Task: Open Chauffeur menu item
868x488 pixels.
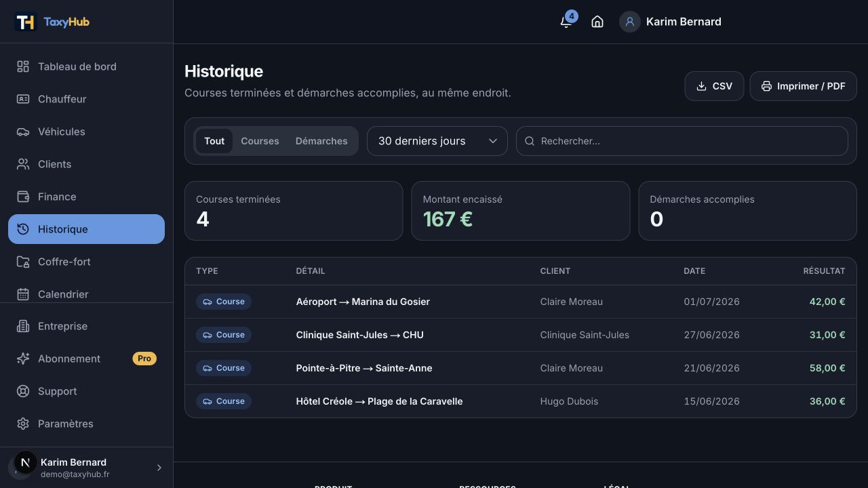Action: (x=86, y=99)
